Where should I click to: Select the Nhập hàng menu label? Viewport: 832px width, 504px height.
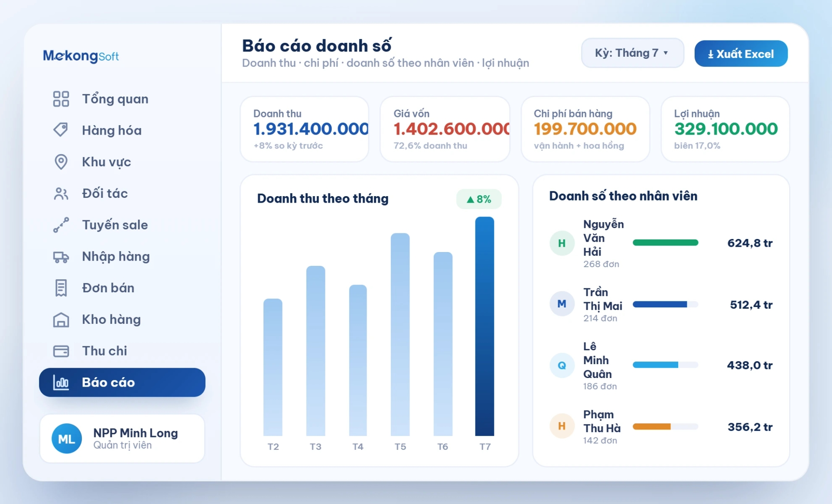[116, 256]
